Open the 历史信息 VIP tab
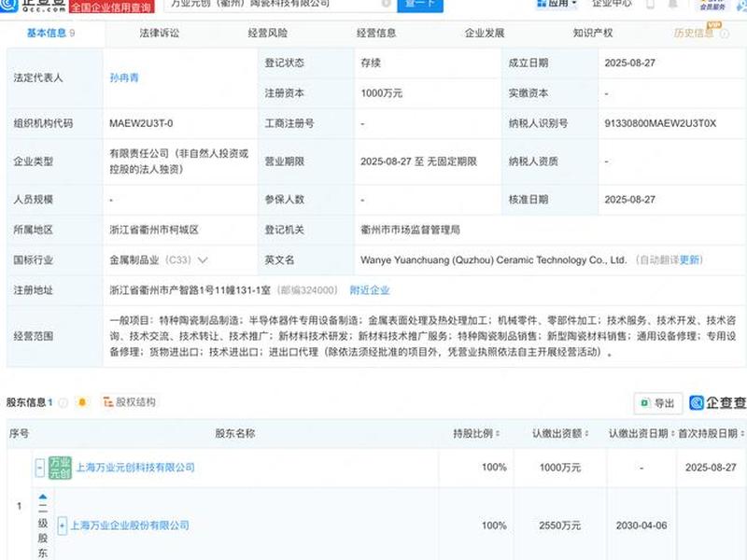The width and height of the screenshot is (747, 560). click(694, 33)
